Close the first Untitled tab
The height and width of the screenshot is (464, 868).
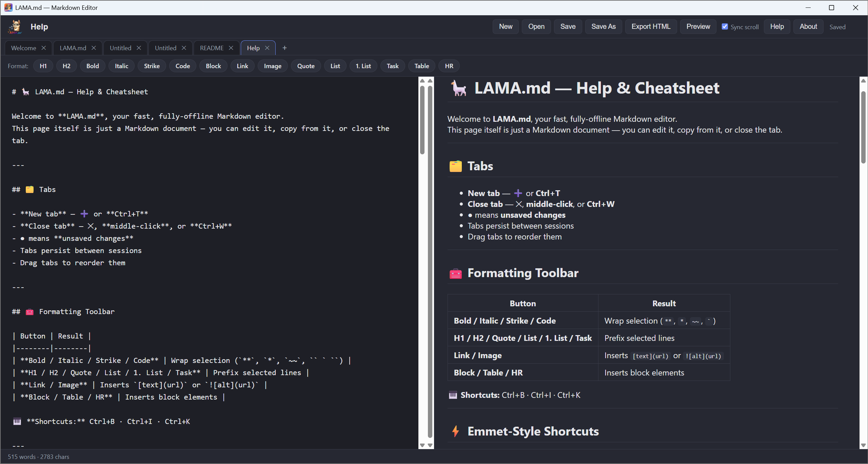[x=139, y=48]
